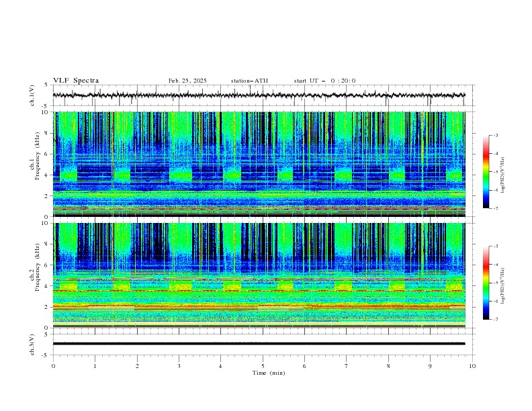Click time axis tick label '5'
532x411 pixels.
tap(263, 366)
